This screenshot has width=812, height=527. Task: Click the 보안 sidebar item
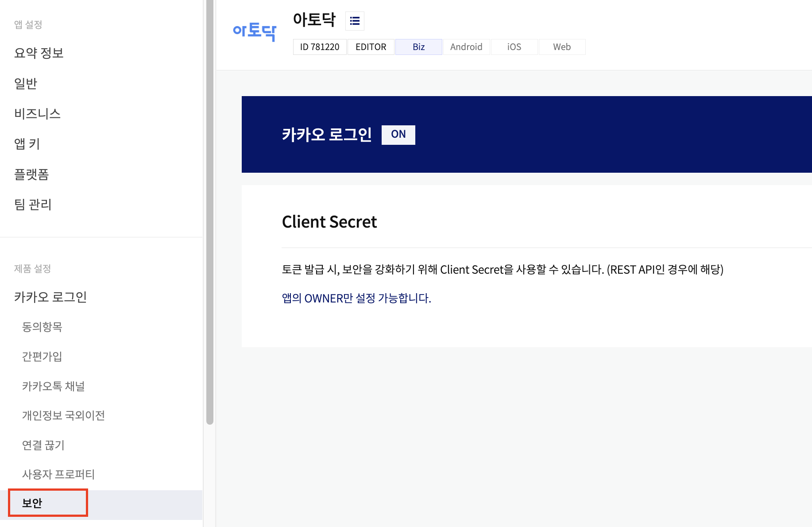pos(32,503)
